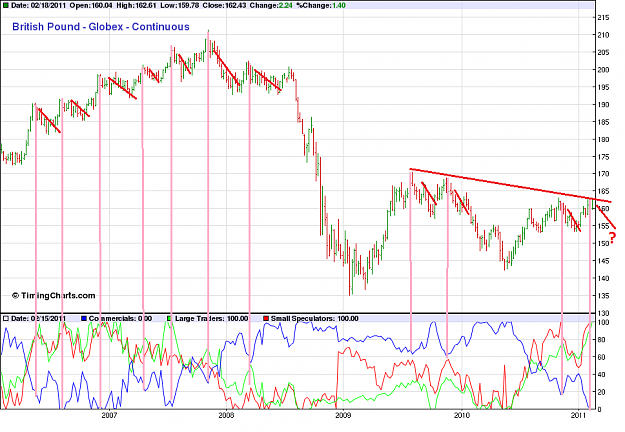625x432 pixels.
Task: Select the 'Change:2.24' value
Action: click(x=271, y=6)
